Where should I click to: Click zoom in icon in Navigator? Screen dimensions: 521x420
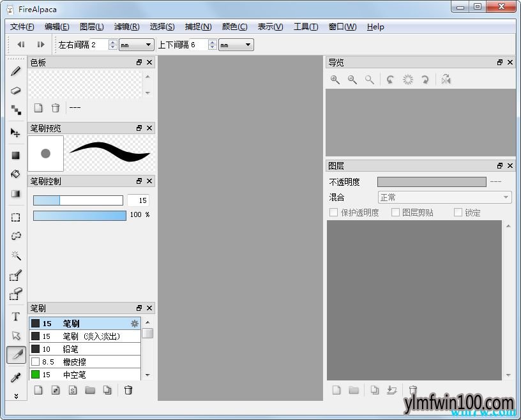(335, 80)
